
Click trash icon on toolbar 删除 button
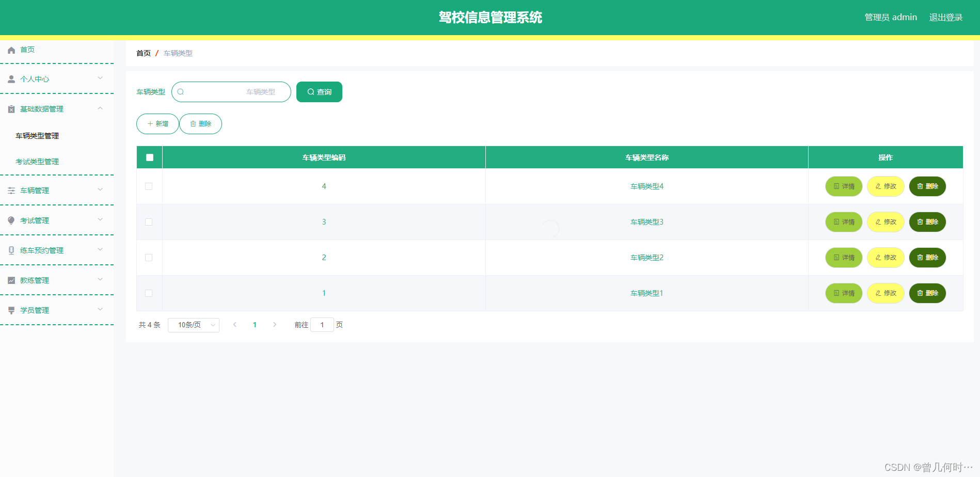click(x=193, y=124)
